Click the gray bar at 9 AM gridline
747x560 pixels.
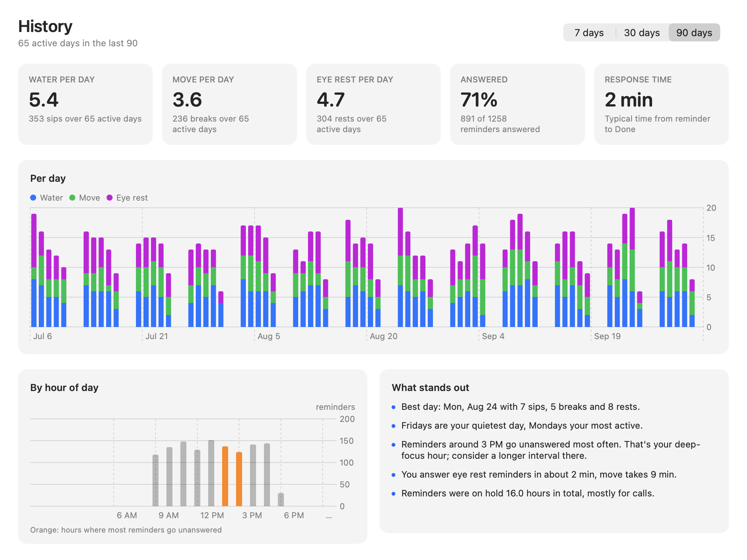click(155, 481)
